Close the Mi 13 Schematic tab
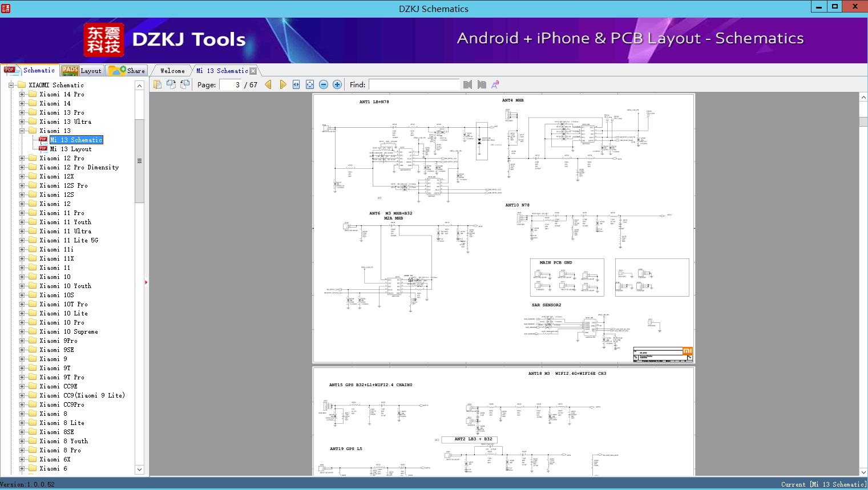 pyautogui.click(x=253, y=71)
